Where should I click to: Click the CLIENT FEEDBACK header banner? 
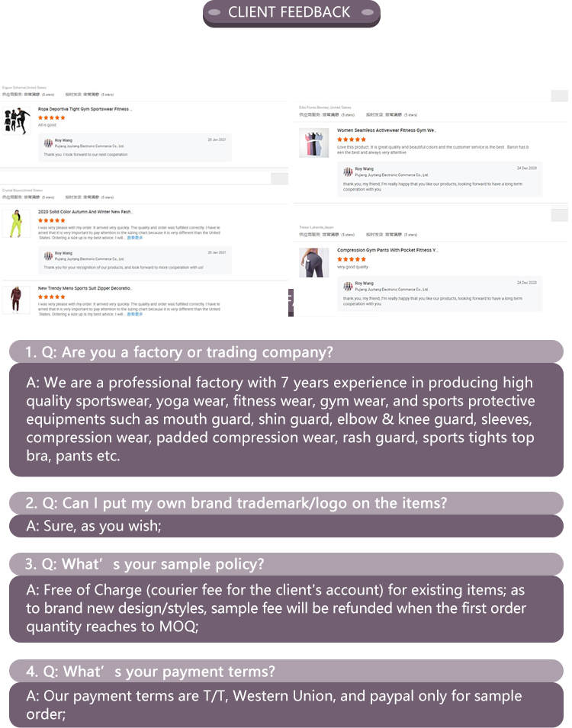[x=291, y=13]
